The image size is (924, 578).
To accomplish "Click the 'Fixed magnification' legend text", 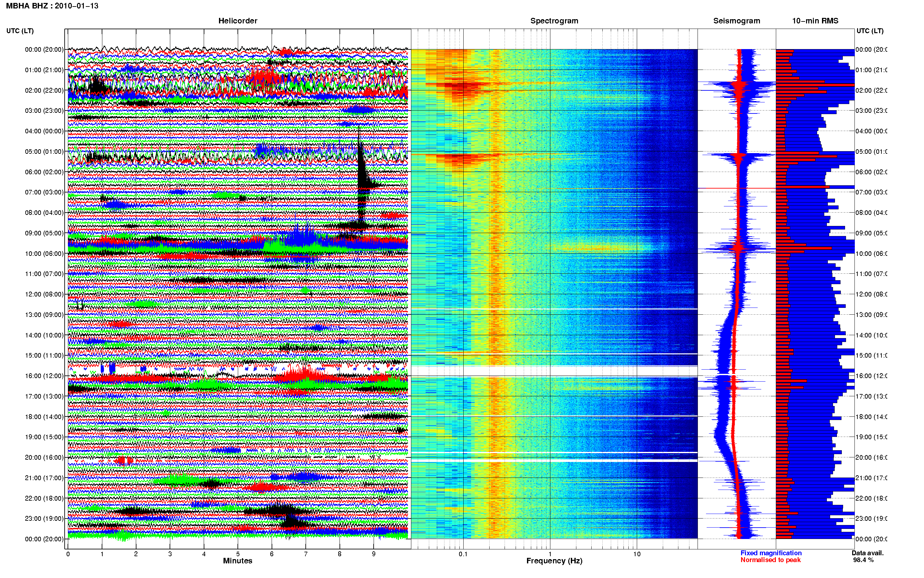I will click(x=771, y=553).
